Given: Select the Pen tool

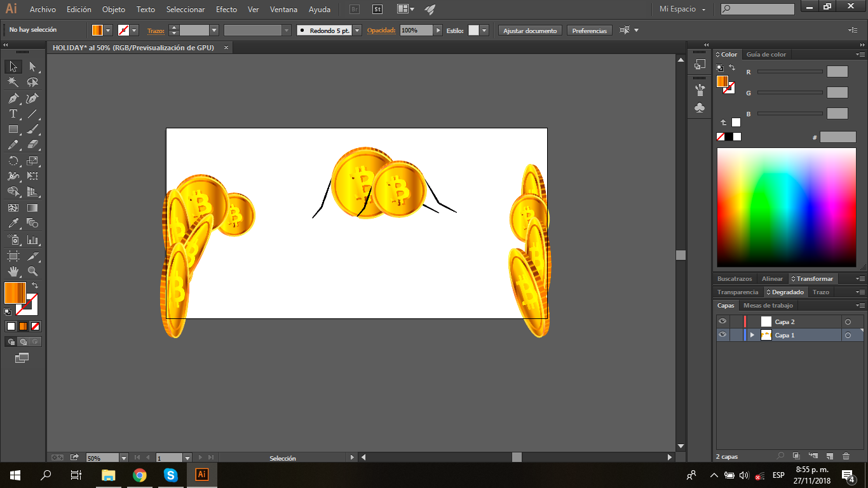Looking at the screenshot, I should point(13,98).
